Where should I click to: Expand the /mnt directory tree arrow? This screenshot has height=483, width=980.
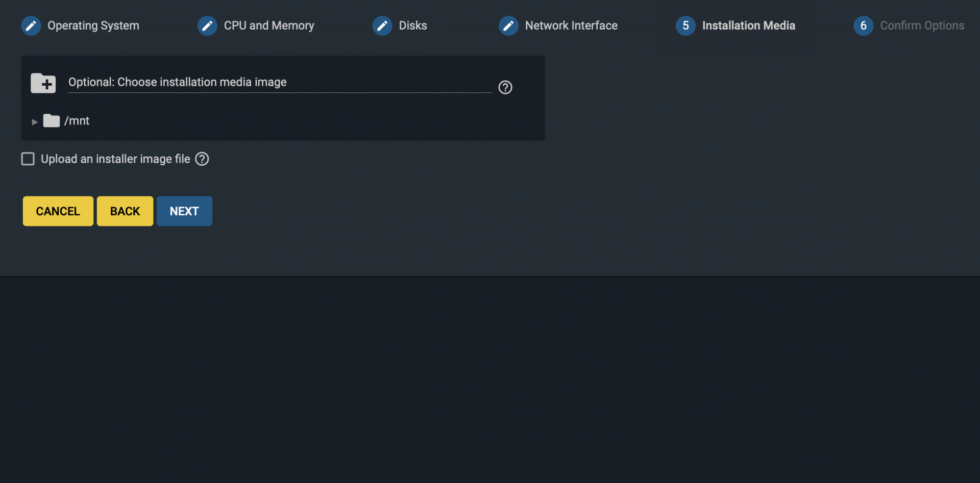[35, 122]
